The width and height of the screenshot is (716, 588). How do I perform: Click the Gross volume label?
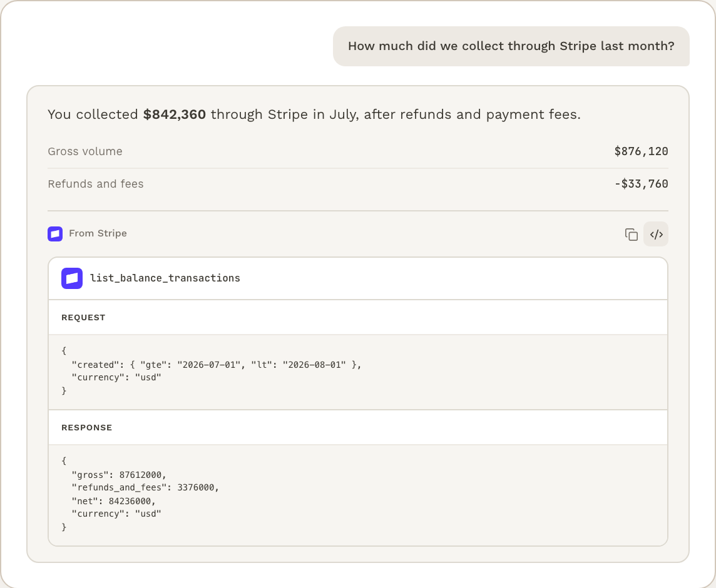coord(85,151)
